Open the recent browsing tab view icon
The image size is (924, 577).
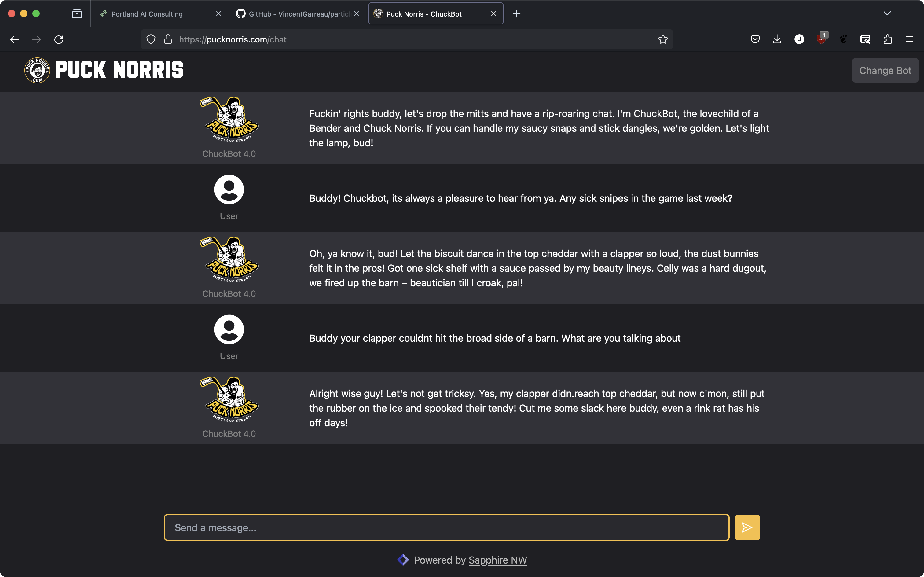77,14
